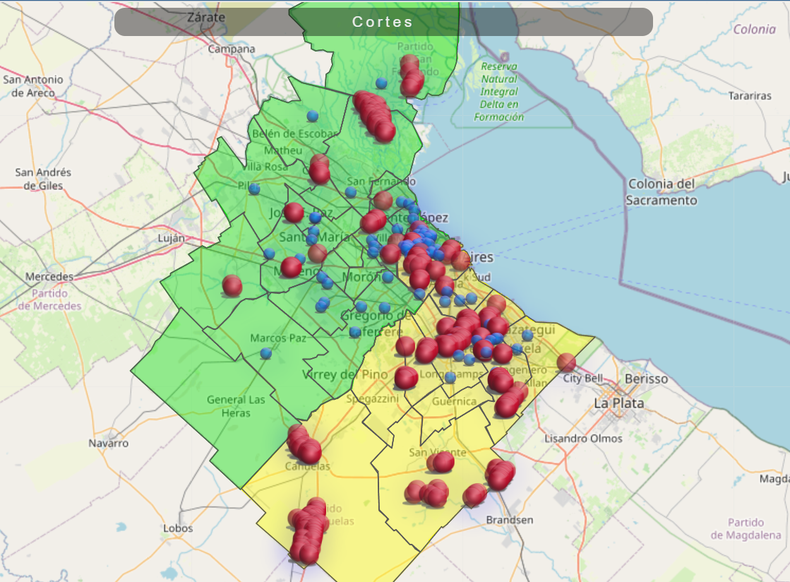Screen dimensions: 790x582
Task: Click the red marker below San Vicente label
Action: tap(441, 462)
